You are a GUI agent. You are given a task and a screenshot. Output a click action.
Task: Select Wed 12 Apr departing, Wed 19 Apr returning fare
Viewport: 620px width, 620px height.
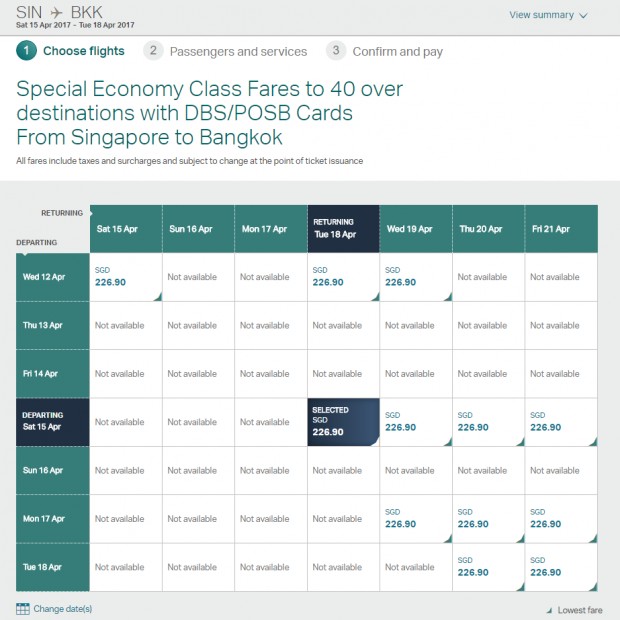[x=416, y=277]
